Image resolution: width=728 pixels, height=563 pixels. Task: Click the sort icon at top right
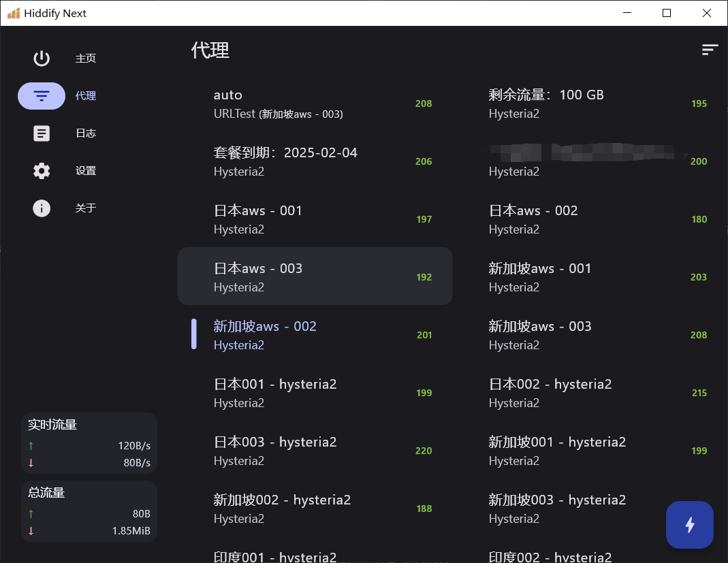point(710,50)
